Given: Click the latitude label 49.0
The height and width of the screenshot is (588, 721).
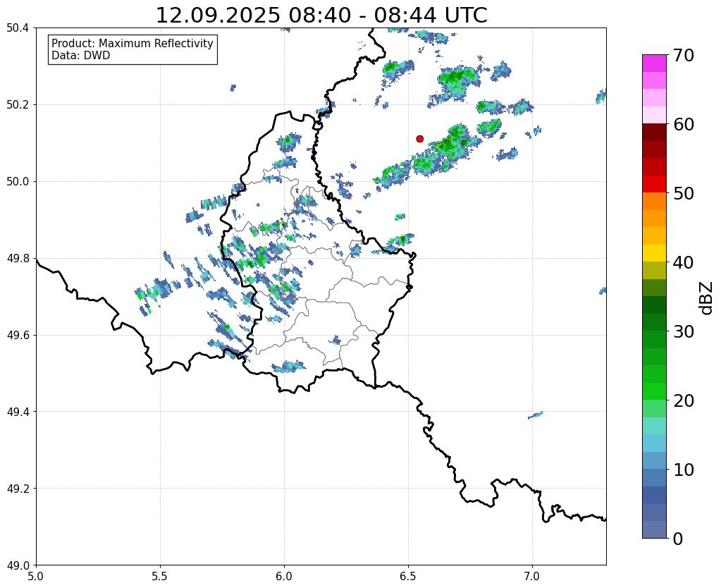Looking at the screenshot, I should (18, 565).
